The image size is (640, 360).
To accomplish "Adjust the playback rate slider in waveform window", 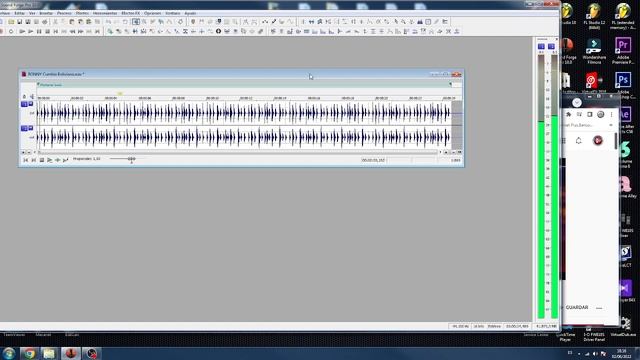I will click(131, 159).
